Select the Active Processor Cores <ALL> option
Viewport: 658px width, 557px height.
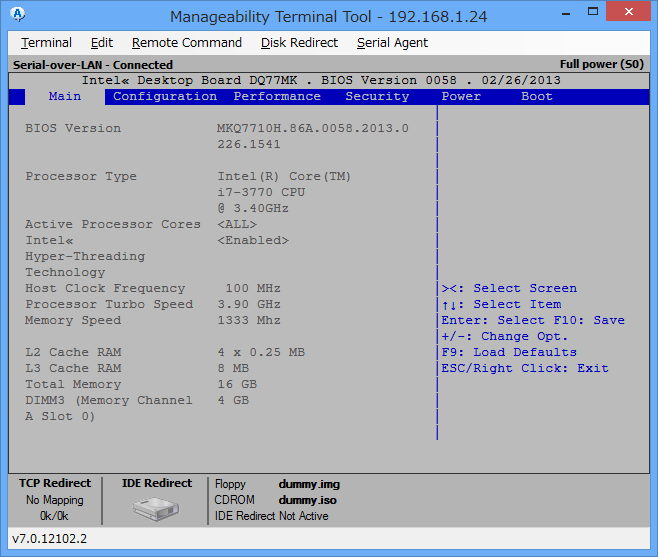pyautogui.click(x=237, y=225)
